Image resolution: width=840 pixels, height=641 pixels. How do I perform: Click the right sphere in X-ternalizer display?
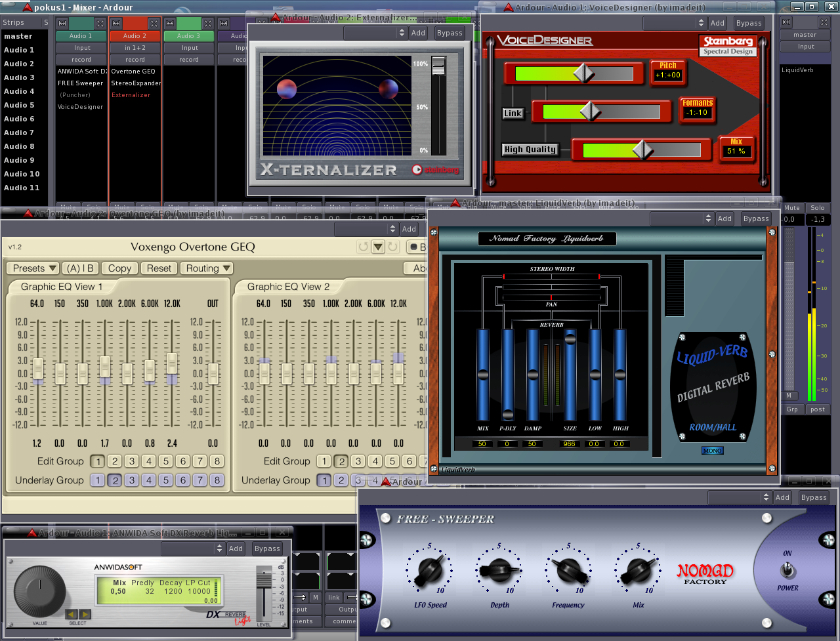click(388, 89)
